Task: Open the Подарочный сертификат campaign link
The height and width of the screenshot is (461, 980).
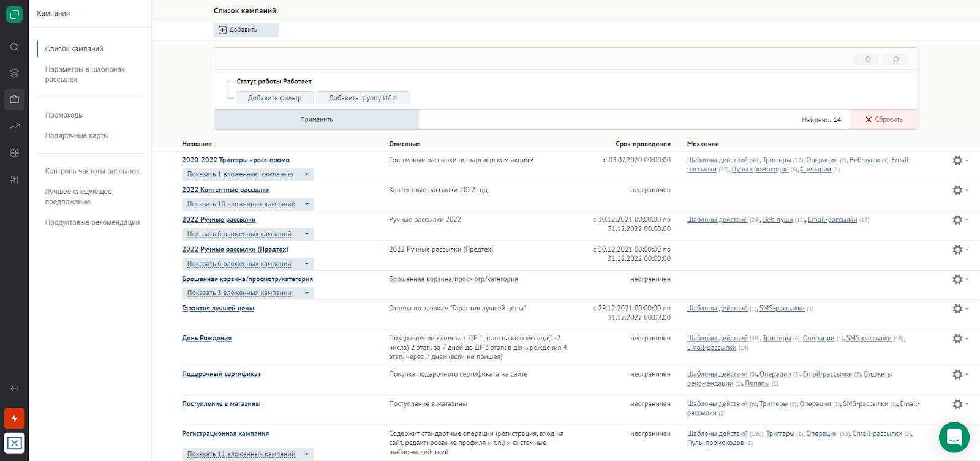Action: [221, 374]
